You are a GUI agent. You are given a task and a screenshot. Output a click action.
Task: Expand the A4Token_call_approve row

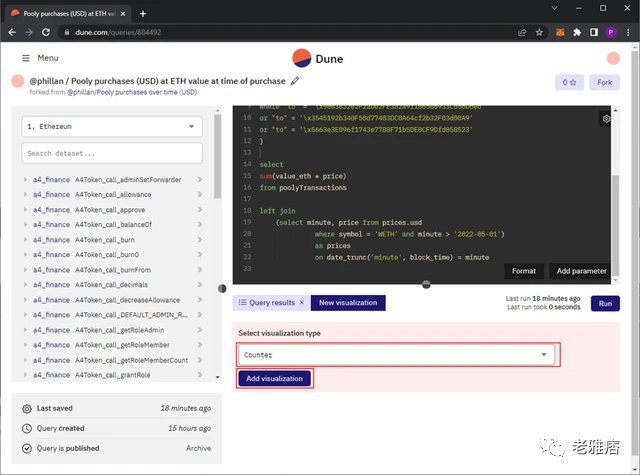click(x=25, y=210)
